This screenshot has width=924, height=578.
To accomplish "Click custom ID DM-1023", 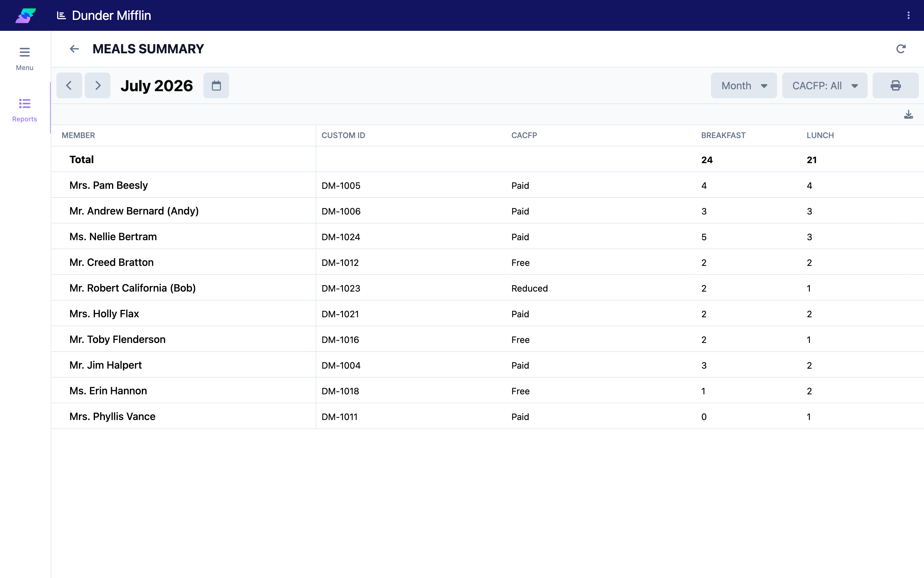I will [x=341, y=288].
